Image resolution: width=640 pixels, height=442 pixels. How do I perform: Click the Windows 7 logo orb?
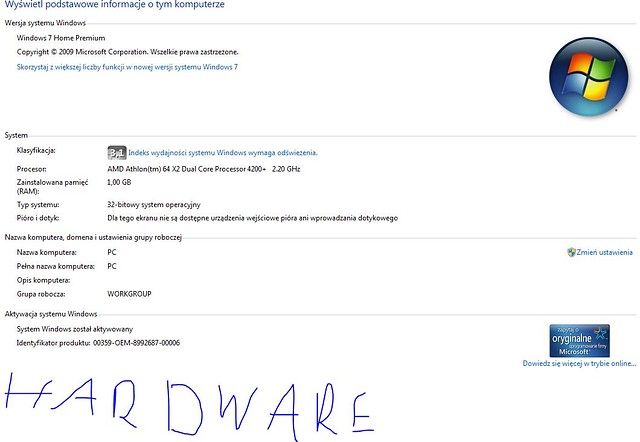pos(589,76)
